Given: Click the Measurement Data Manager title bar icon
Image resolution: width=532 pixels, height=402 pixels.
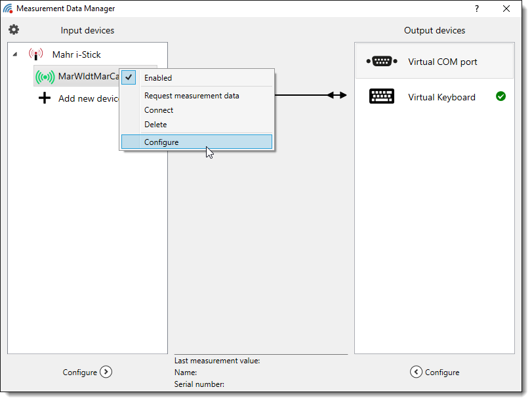Looking at the screenshot, I should 8,9.
